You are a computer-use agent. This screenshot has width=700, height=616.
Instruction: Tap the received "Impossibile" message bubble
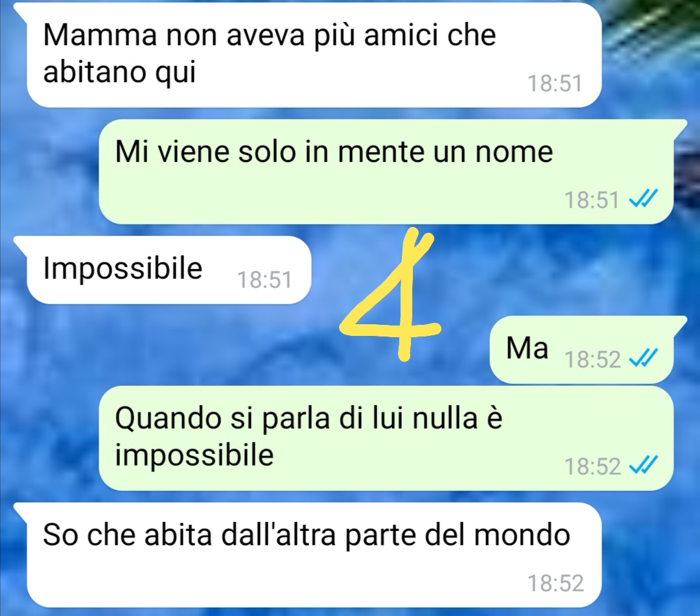pos(163,270)
